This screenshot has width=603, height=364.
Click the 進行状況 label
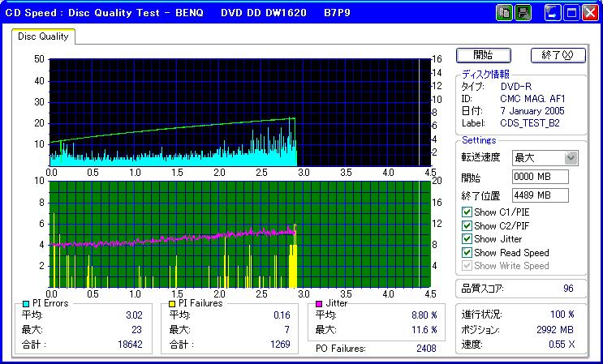(x=482, y=315)
